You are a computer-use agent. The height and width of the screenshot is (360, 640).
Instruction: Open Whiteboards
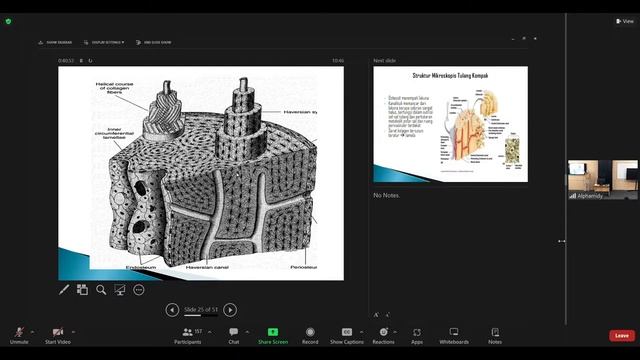[454, 336]
